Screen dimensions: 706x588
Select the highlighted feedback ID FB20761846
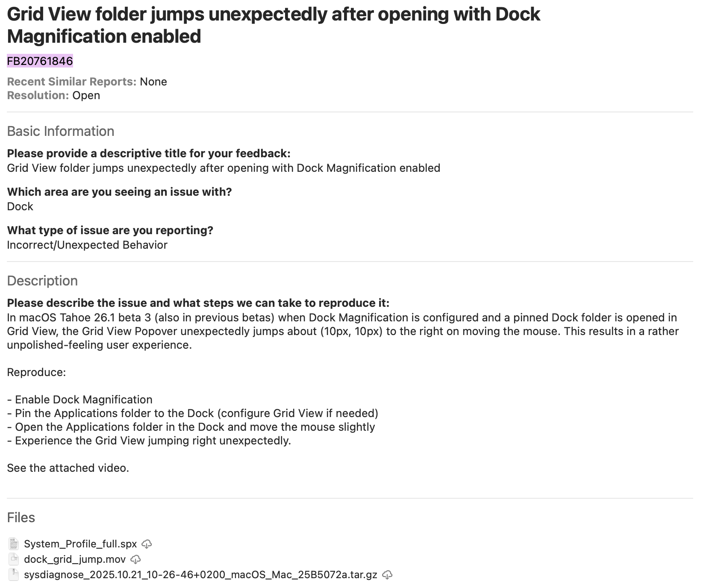point(40,61)
